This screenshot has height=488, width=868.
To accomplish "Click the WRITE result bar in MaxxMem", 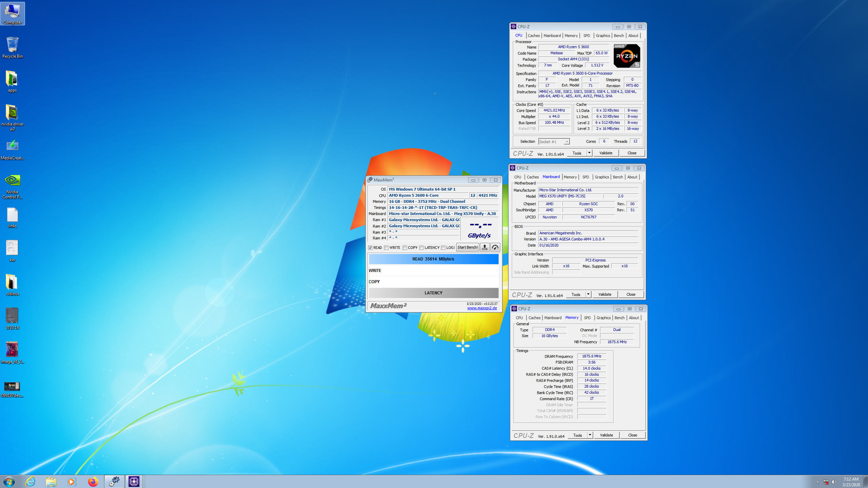I will (x=433, y=271).
